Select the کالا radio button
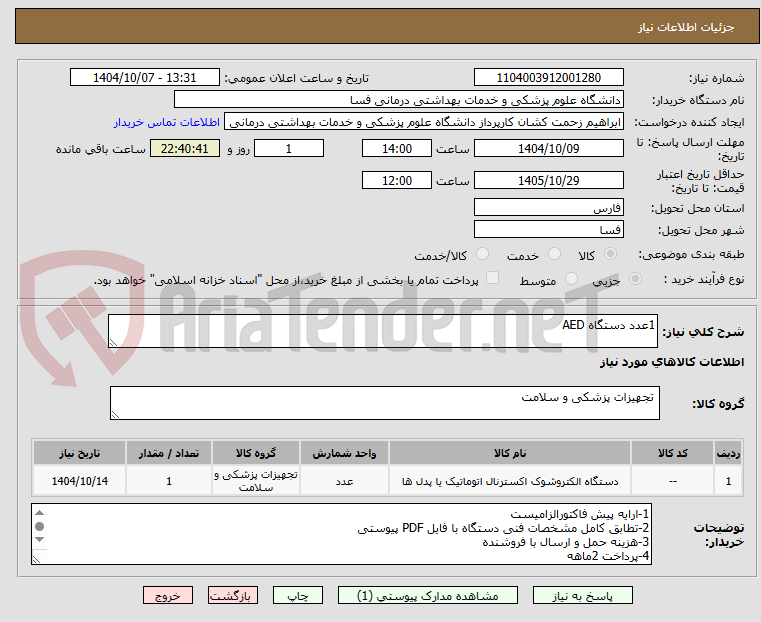This screenshot has height=622, width=761. (x=610, y=254)
